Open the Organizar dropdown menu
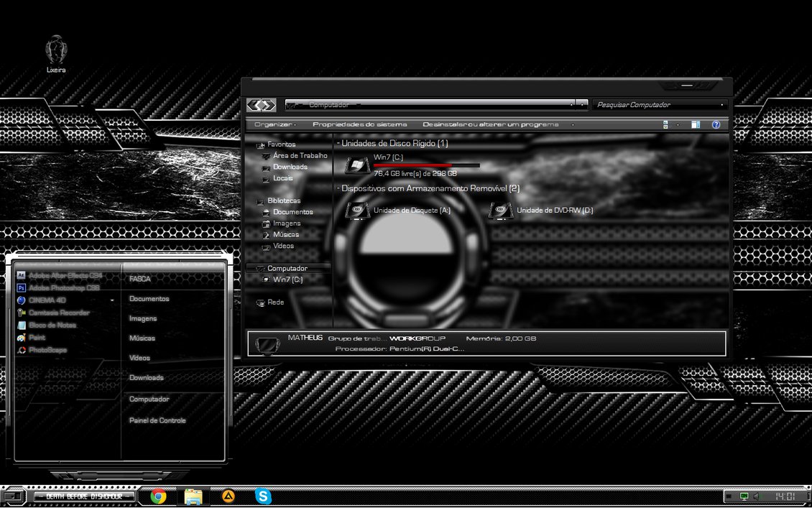 coord(274,125)
